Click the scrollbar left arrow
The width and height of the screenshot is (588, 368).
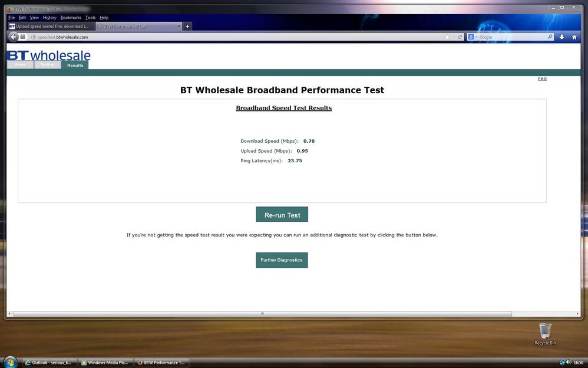(x=9, y=314)
